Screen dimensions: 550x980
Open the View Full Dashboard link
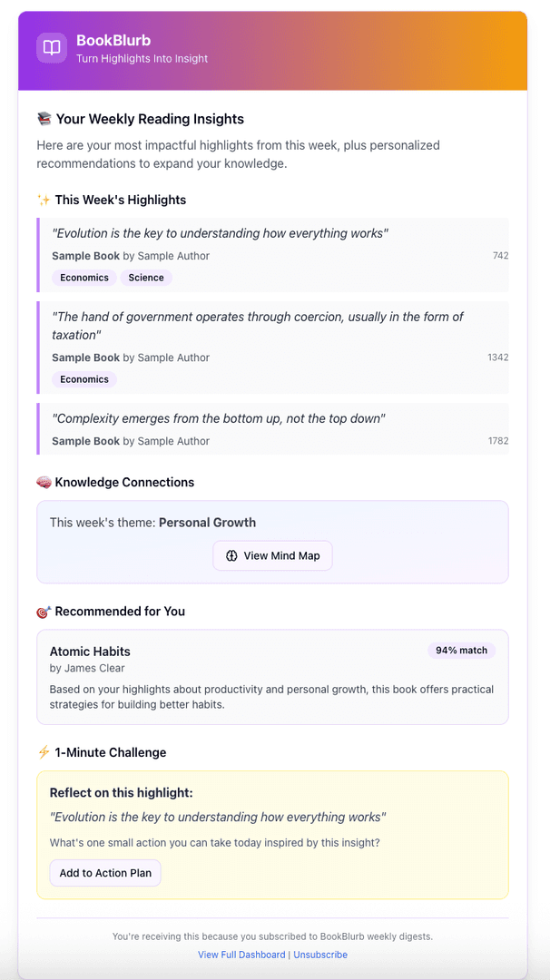tap(241, 955)
